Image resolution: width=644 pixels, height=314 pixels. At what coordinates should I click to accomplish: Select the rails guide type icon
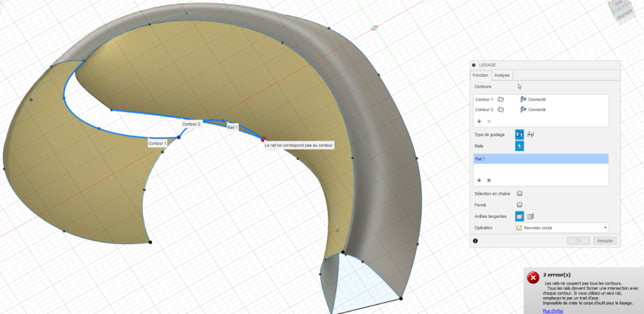[520, 134]
